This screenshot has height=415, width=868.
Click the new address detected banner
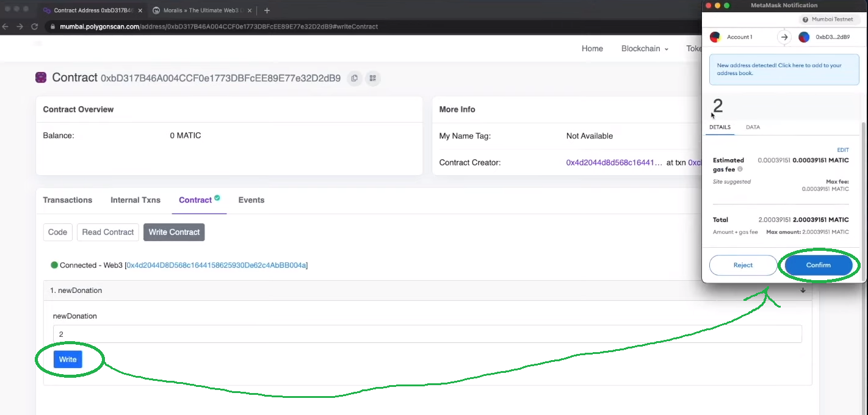click(784, 69)
